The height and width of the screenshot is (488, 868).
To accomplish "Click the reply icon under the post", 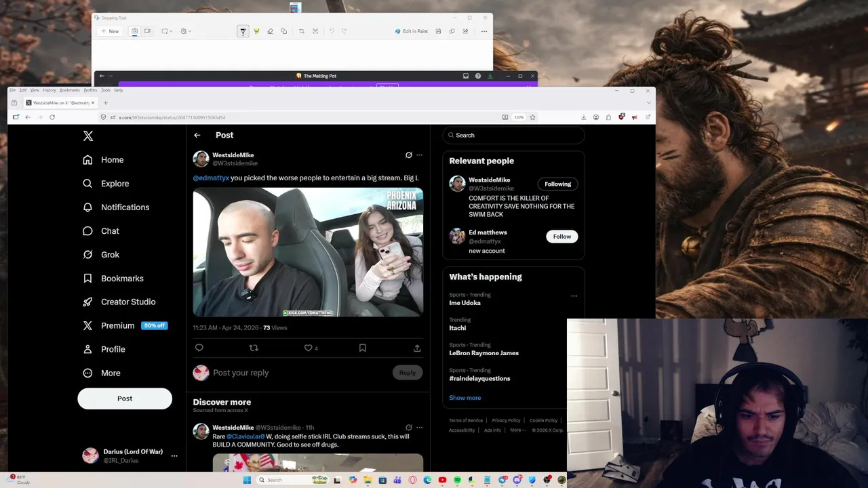I will [x=199, y=348].
